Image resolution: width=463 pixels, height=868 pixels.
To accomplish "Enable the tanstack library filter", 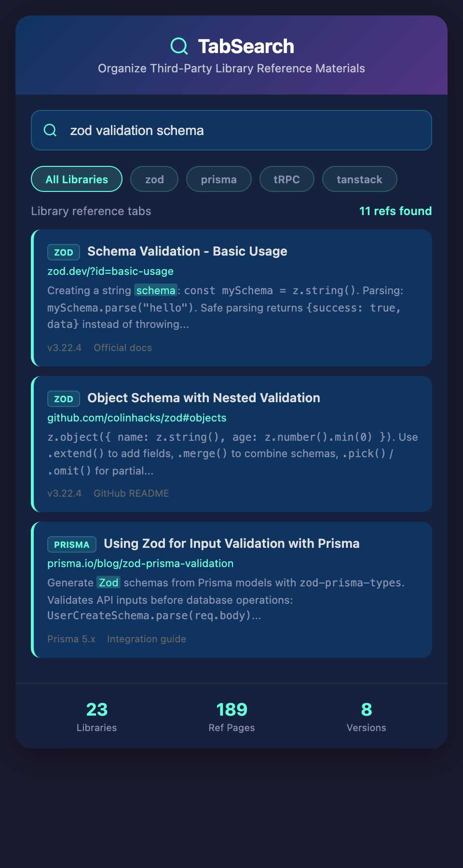I will 359,179.
